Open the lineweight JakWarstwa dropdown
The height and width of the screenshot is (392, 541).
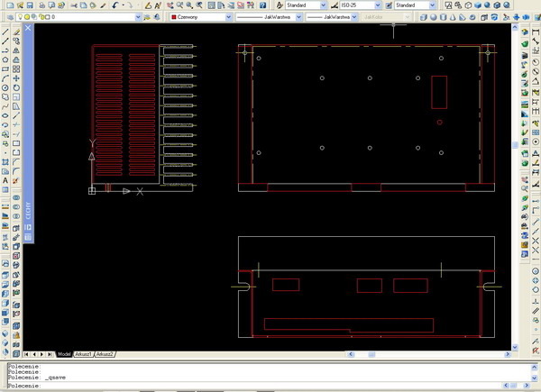[x=354, y=17]
